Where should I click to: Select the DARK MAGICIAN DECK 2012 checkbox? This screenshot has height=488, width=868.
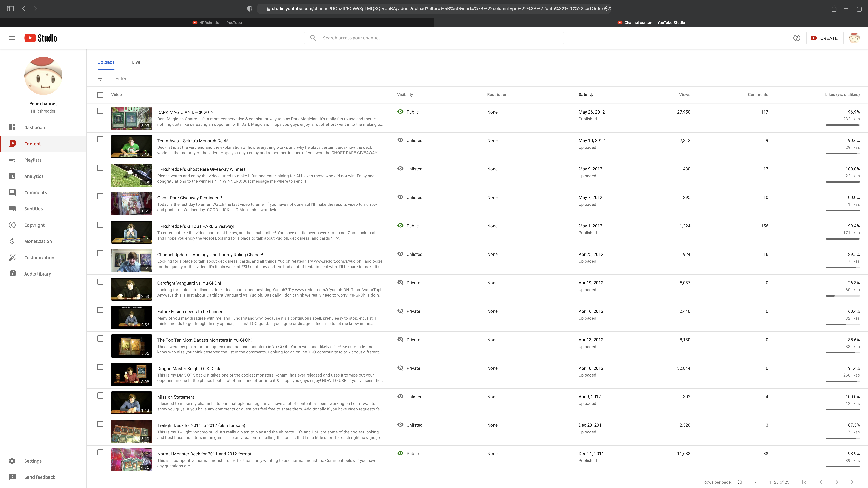tap(100, 111)
